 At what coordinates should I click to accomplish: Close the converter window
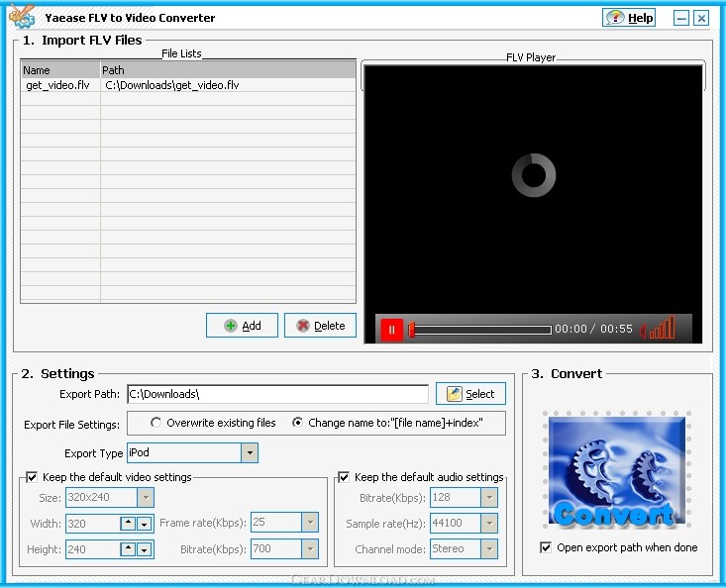click(x=701, y=18)
